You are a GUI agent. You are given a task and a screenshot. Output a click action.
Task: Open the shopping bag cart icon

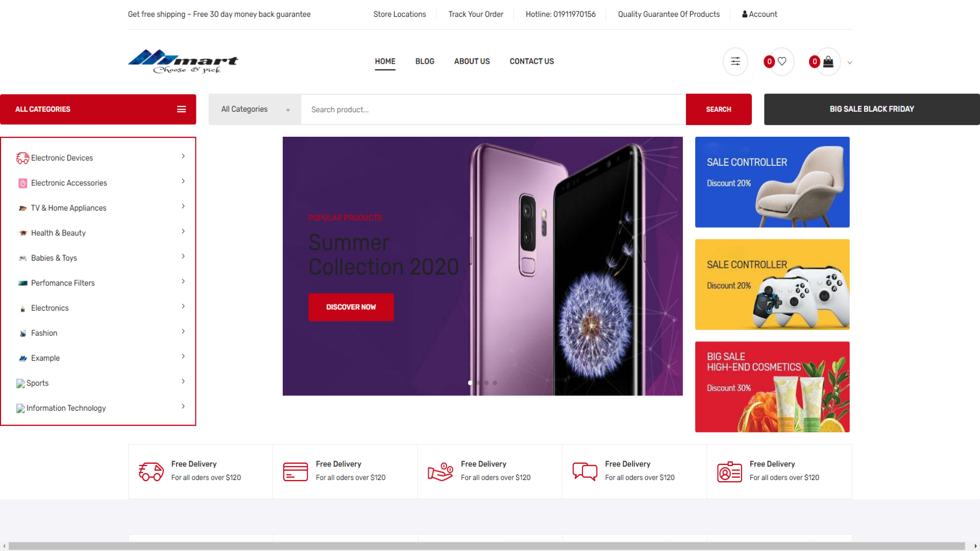click(828, 62)
